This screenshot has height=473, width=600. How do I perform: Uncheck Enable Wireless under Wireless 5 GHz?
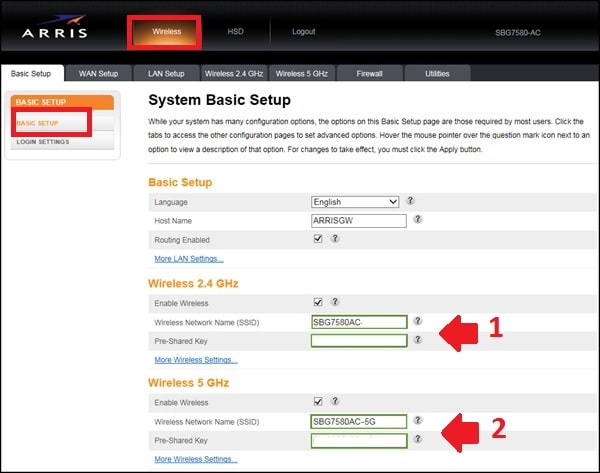coord(318,402)
